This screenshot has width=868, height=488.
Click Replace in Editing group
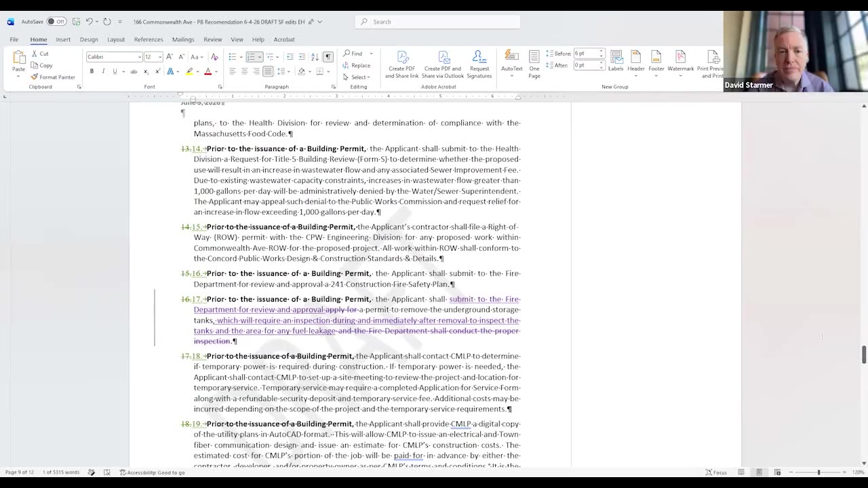(357, 65)
